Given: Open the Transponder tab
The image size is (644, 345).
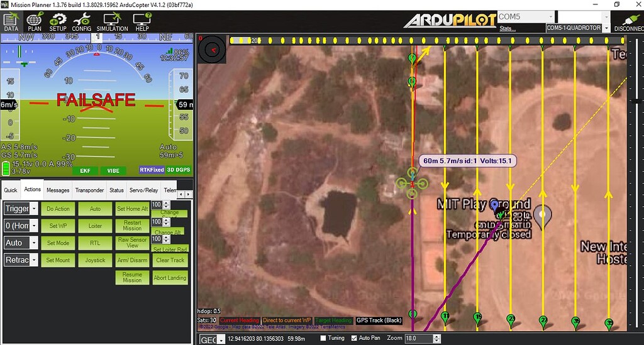Looking at the screenshot, I should click(x=89, y=190).
